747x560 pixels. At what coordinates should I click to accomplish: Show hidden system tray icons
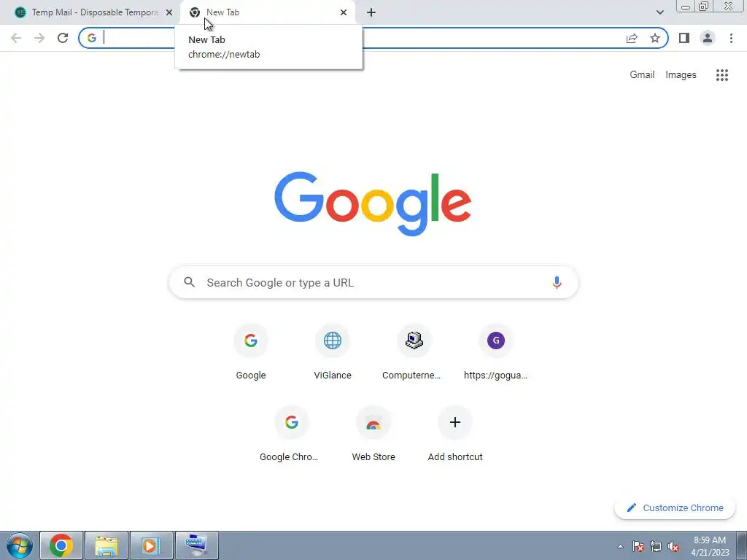(x=620, y=546)
